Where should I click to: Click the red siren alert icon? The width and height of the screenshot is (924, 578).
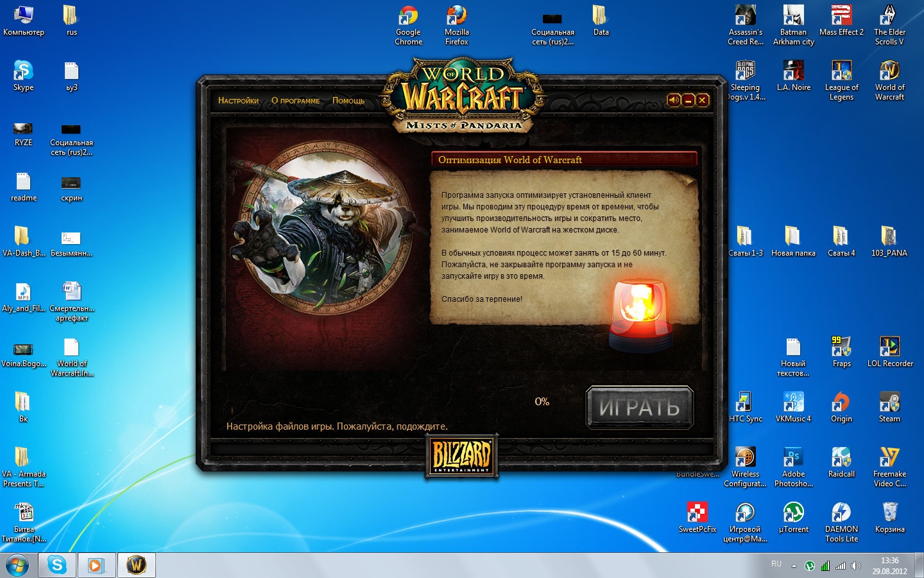click(x=640, y=315)
